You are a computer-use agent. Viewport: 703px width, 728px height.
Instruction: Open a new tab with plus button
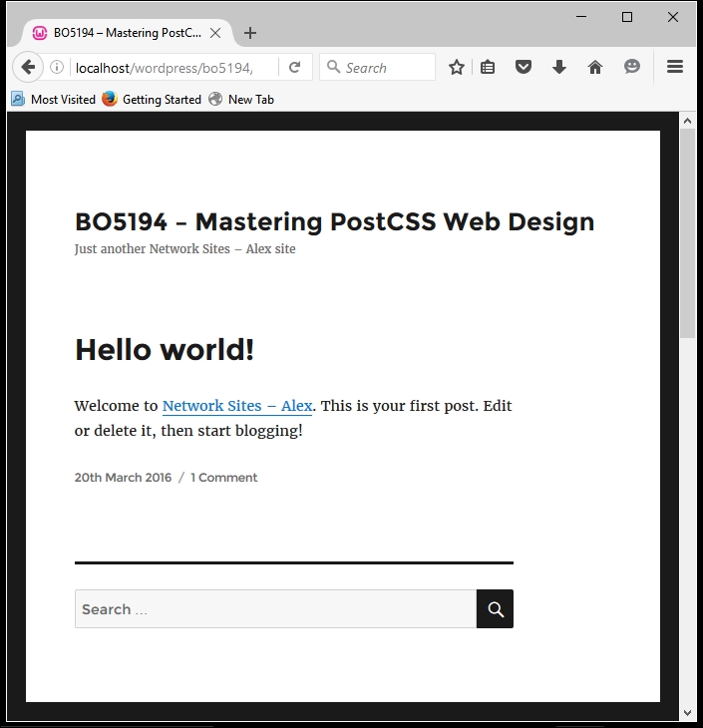(x=250, y=33)
